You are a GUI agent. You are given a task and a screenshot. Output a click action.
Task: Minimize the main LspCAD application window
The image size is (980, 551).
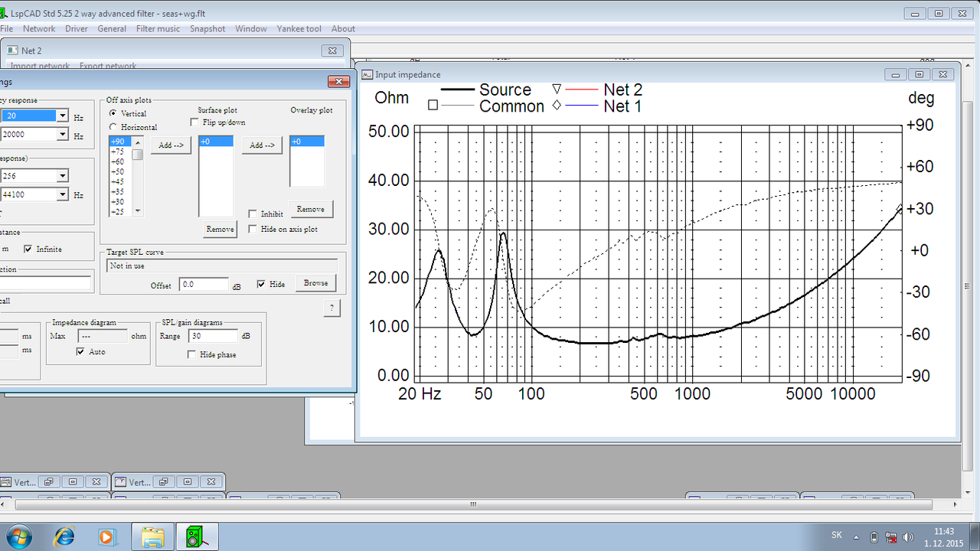(x=913, y=14)
